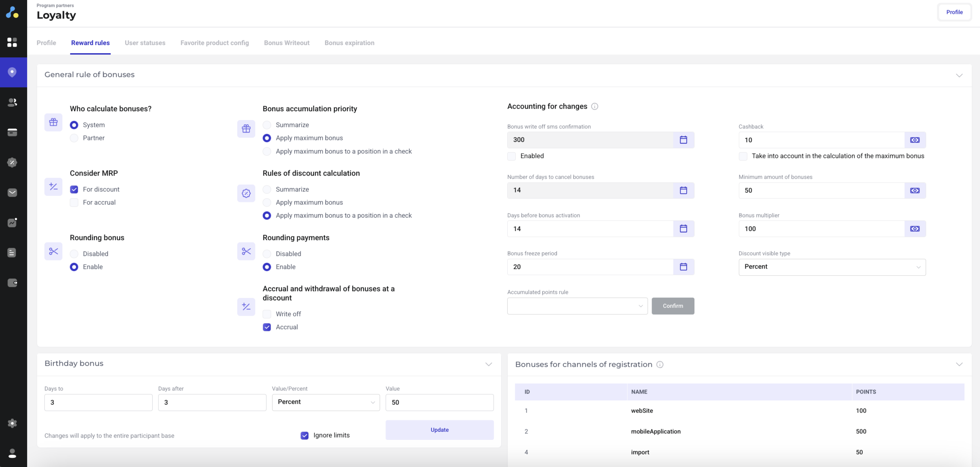Open the Discount visible type dropdown
Image resolution: width=980 pixels, height=467 pixels.
(x=832, y=267)
